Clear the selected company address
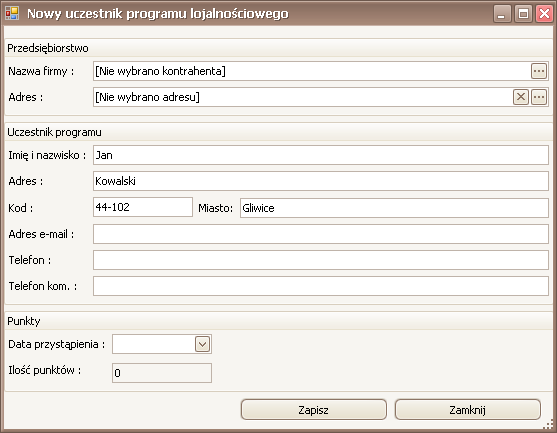The width and height of the screenshot is (557, 433). (x=520, y=97)
